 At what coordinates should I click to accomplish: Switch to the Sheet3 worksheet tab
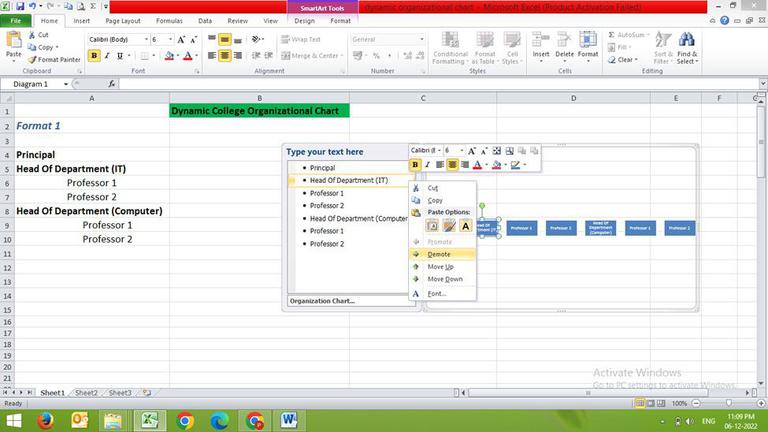point(120,393)
